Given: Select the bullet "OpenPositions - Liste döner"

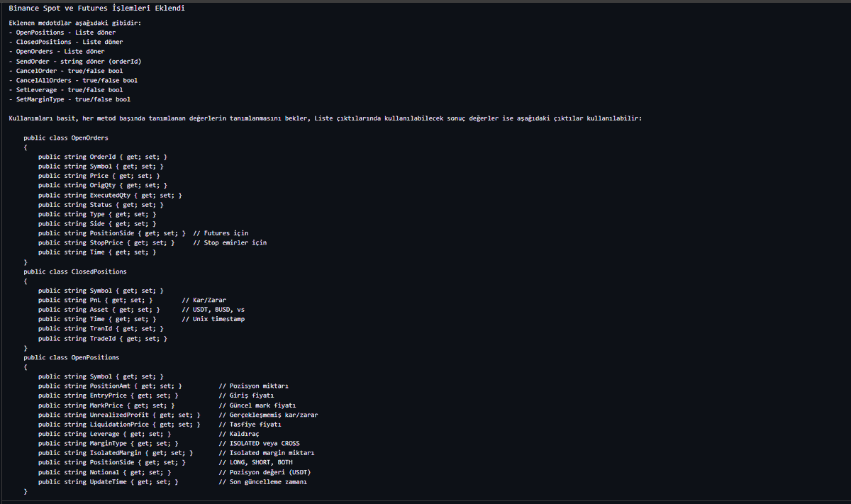Looking at the screenshot, I should [x=62, y=33].
